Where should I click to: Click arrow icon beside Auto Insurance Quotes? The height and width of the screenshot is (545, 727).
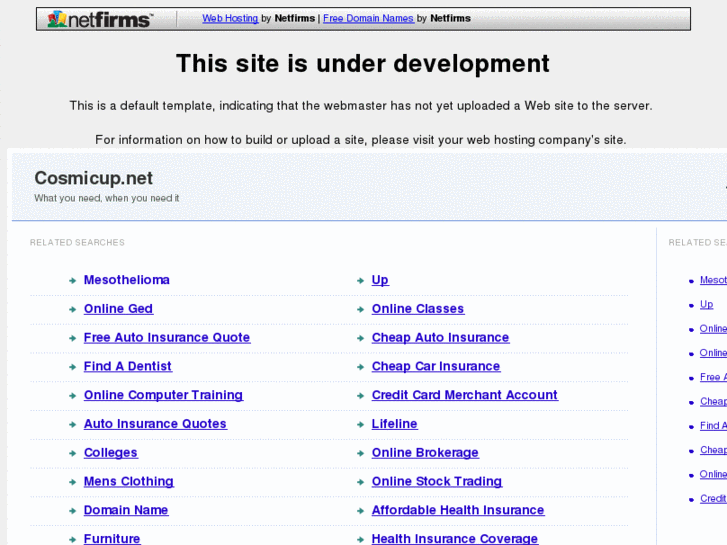click(72, 424)
